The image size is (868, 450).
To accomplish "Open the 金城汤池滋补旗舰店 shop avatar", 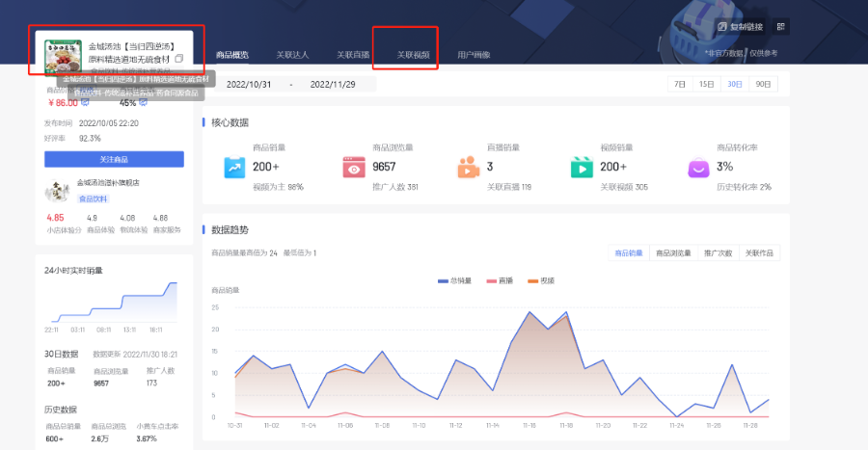I will point(57,191).
